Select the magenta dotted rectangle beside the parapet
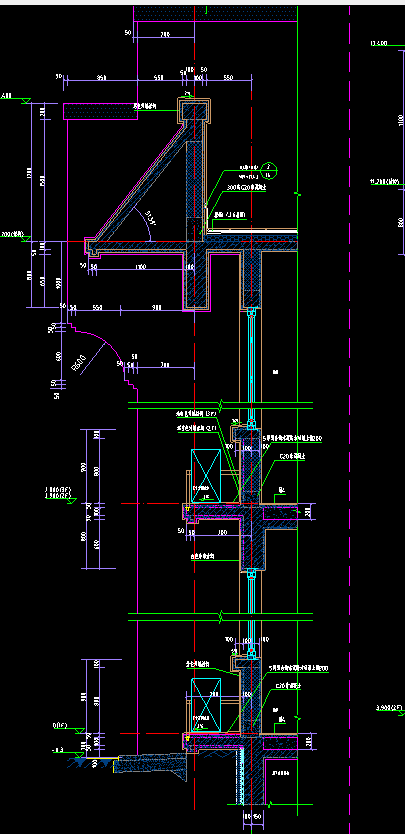405x834 pixels. pos(101,111)
